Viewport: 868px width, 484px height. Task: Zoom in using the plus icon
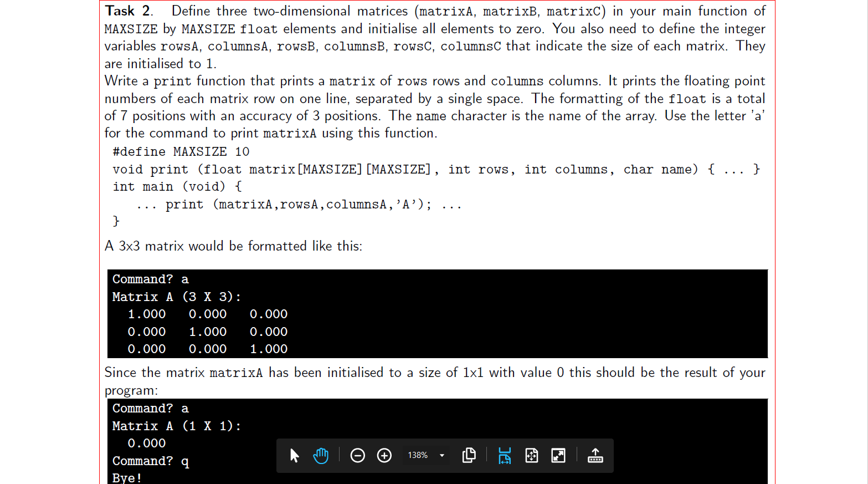click(384, 455)
